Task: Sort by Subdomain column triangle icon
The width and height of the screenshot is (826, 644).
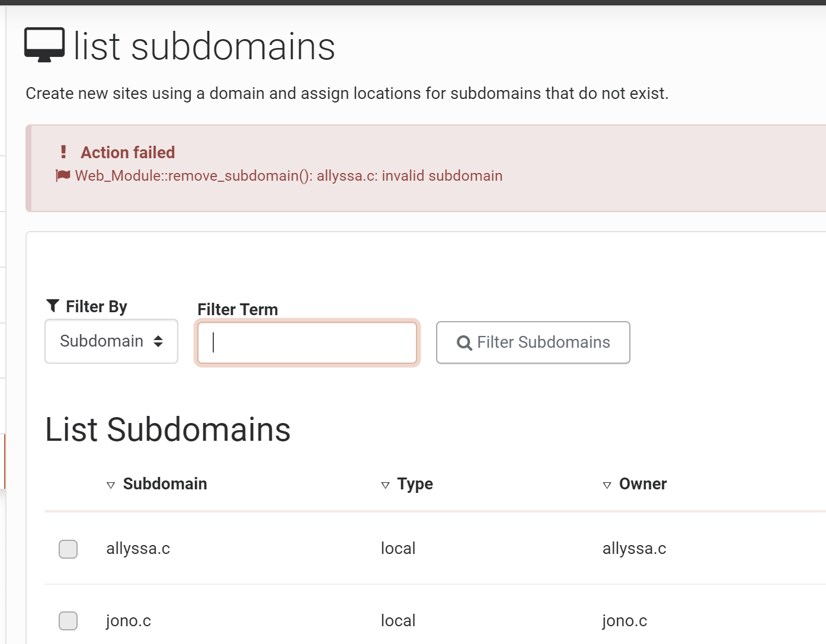Action: [x=111, y=485]
